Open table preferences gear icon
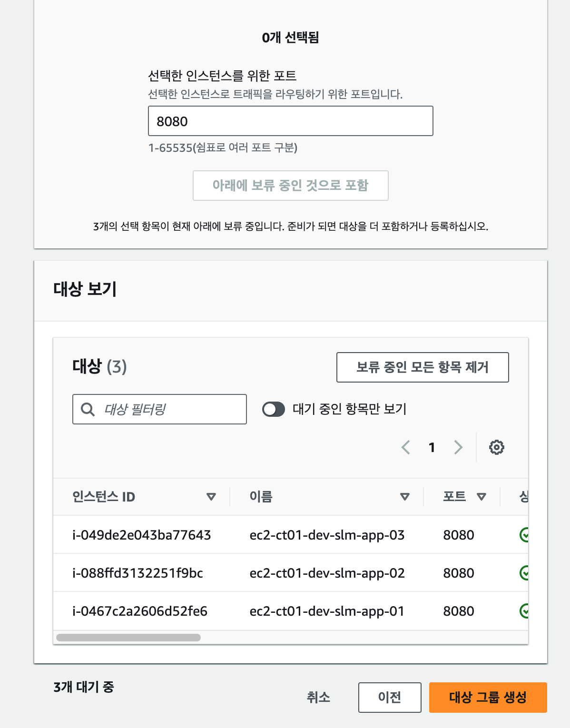This screenshot has width=570, height=728. 496,447
